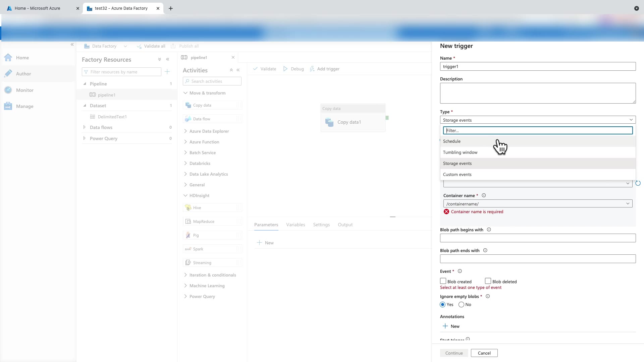Click the refresh icon beside storage dropdown
The height and width of the screenshot is (362, 644).
click(x=638, y=183)
